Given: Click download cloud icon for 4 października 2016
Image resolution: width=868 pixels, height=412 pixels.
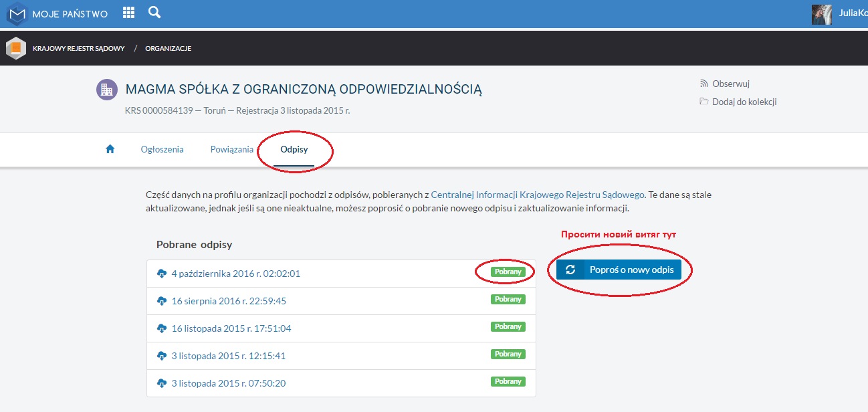Looking at the screenshot, I should (161, 274).
